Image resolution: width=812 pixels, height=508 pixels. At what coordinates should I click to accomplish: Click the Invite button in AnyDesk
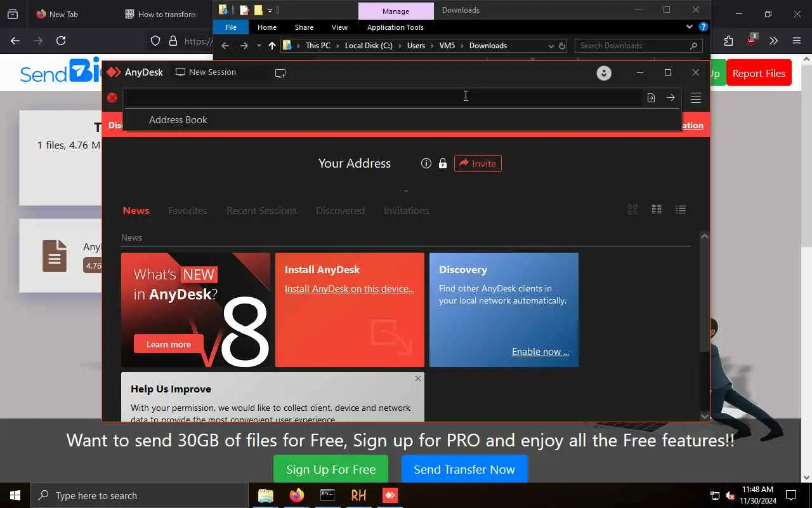click(478, 163)
